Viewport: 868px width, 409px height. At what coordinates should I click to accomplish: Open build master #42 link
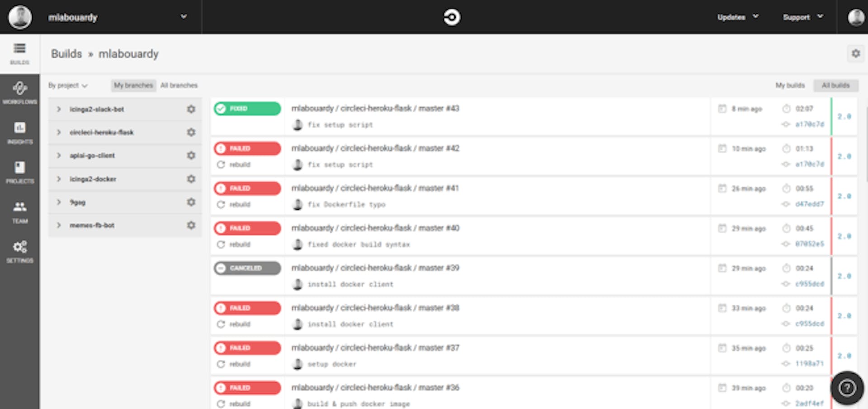tap(375, 148)
